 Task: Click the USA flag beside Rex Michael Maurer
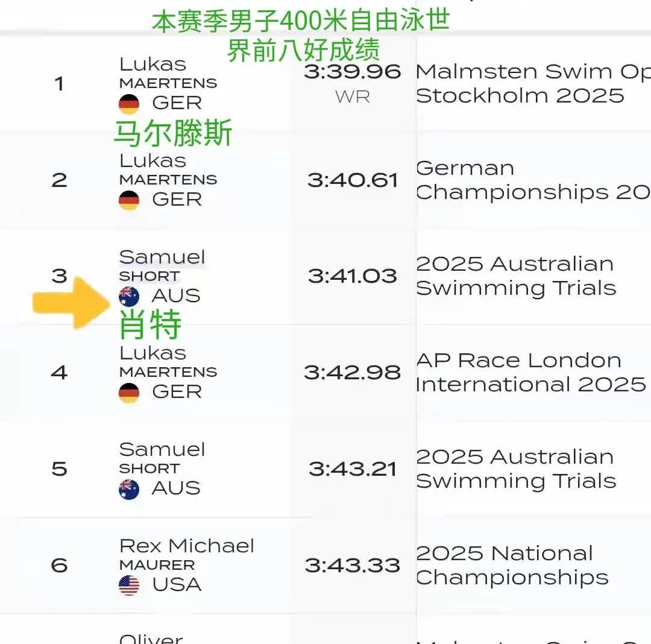point(129,585)
